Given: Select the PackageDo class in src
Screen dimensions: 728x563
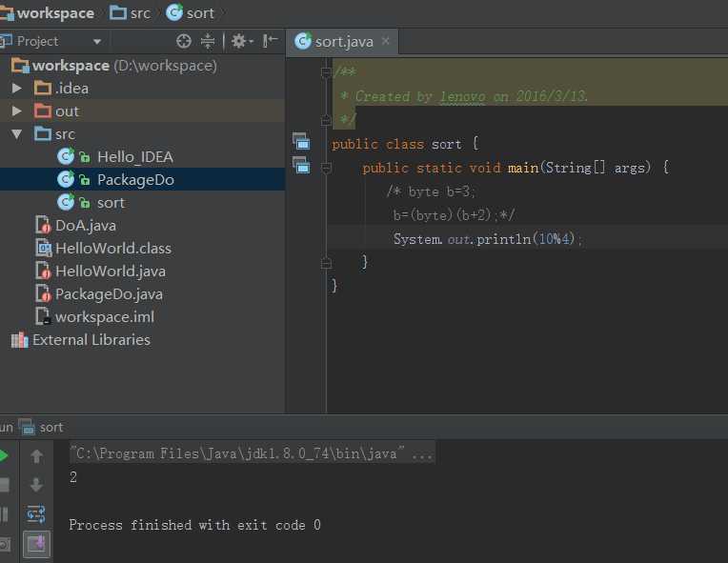Looking at the screenshot, I should [x=135, y=180].
